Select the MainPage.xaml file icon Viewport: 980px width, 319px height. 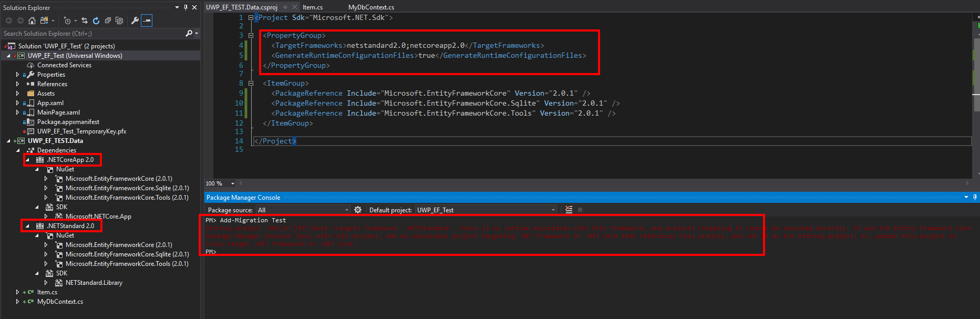pos(30,112)
